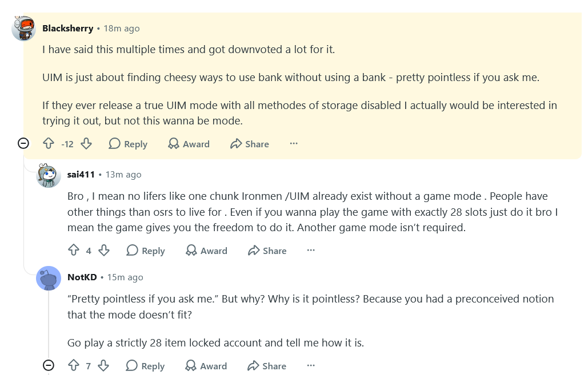
Task: Open the Blacksherry username link
Action: pos(68,29)
